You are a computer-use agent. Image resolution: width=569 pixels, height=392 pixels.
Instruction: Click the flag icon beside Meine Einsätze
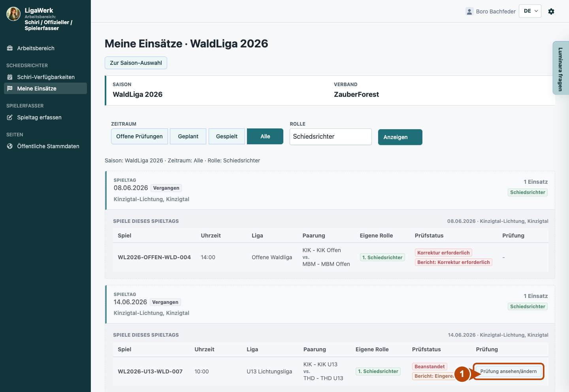pyautogui.click(x=10, y=89)
